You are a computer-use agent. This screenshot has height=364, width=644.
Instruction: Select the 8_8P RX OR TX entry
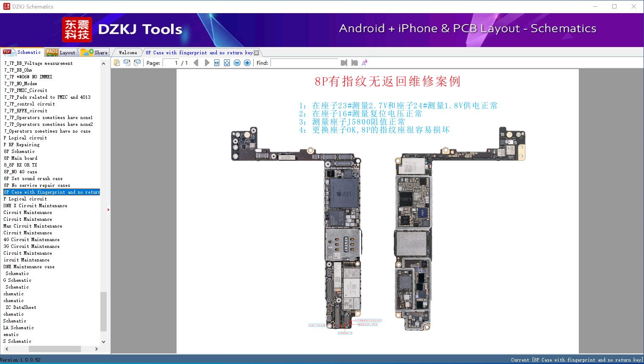[x=20, y=165]
